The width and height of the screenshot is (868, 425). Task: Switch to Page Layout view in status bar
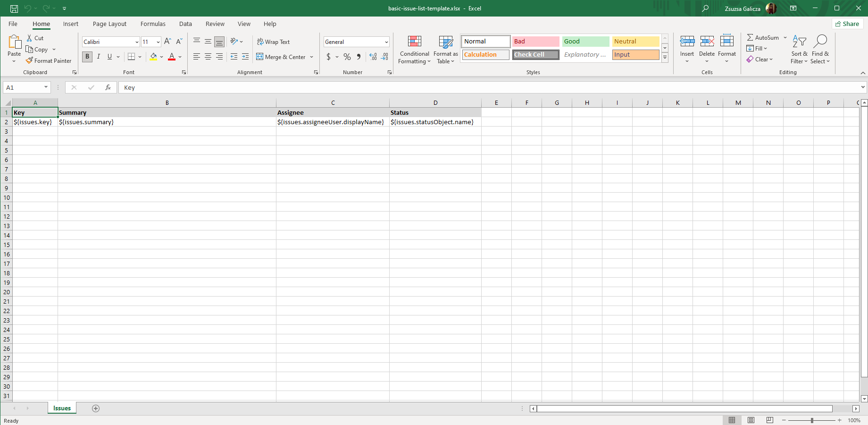pyautogui.click(x=751, y=420)
